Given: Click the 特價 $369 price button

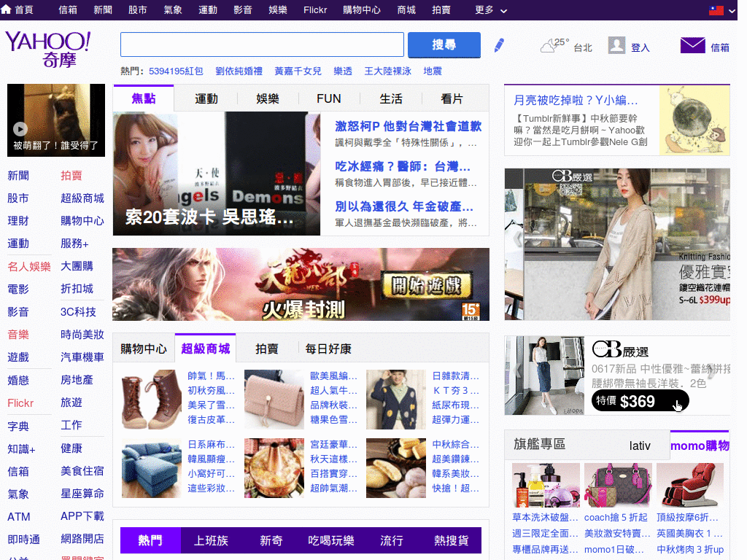Looking at the screenshot, I should click(x=640, y=401).
